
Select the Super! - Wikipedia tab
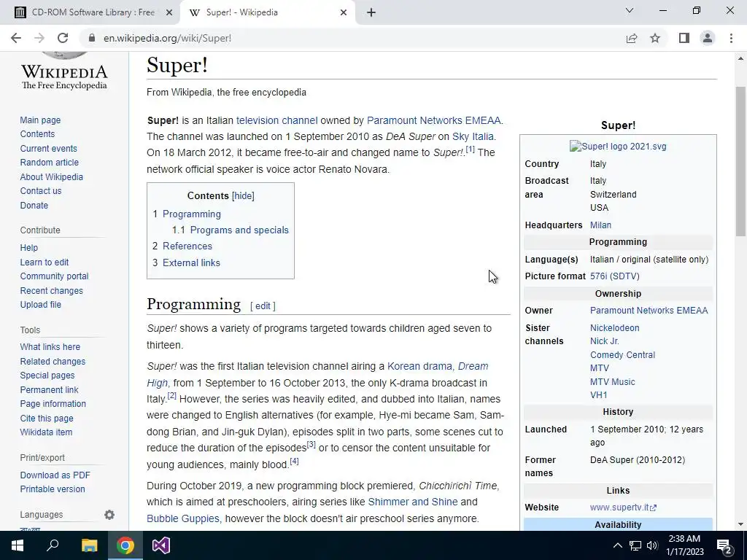click(267, 12)
